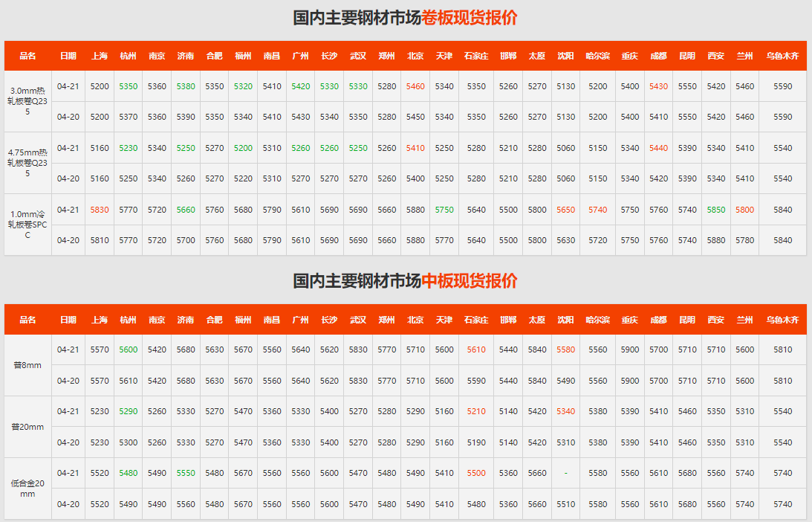
Task: Click 乌鲁木齐 column header in 卷板 table
Action: point(782,56)
